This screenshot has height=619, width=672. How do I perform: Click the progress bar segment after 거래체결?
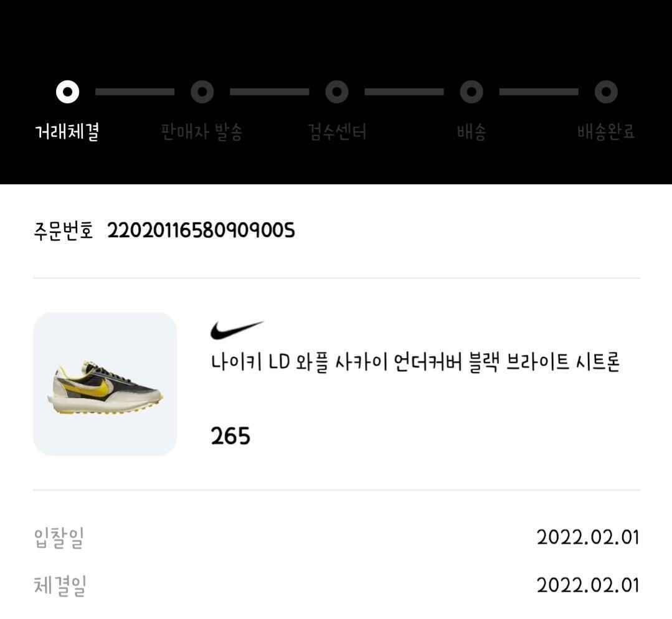click(135, 92)
